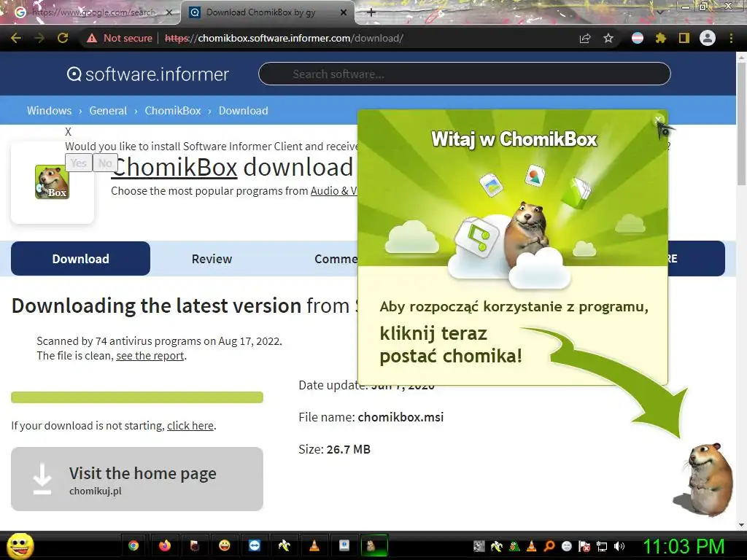Open the ChomikBox breadcrumb link
The height and width of the screenshot is (560, 747).
173,111
